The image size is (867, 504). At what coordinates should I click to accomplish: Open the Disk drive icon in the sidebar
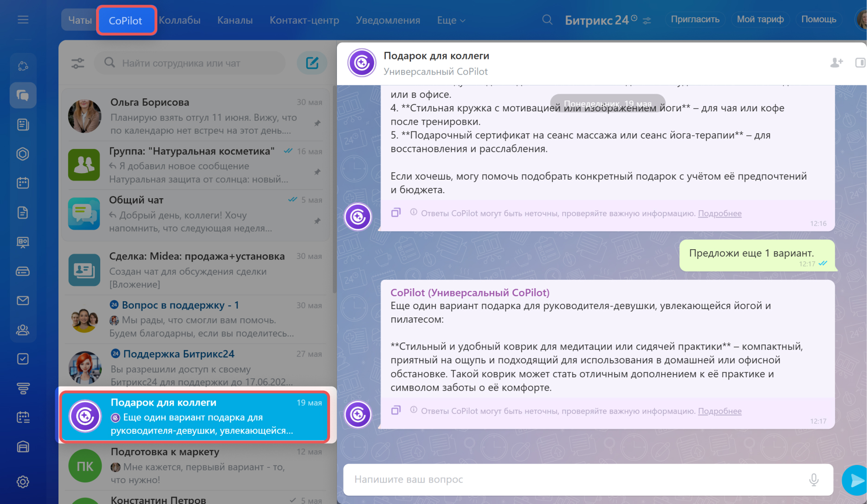tap(23, 271)
